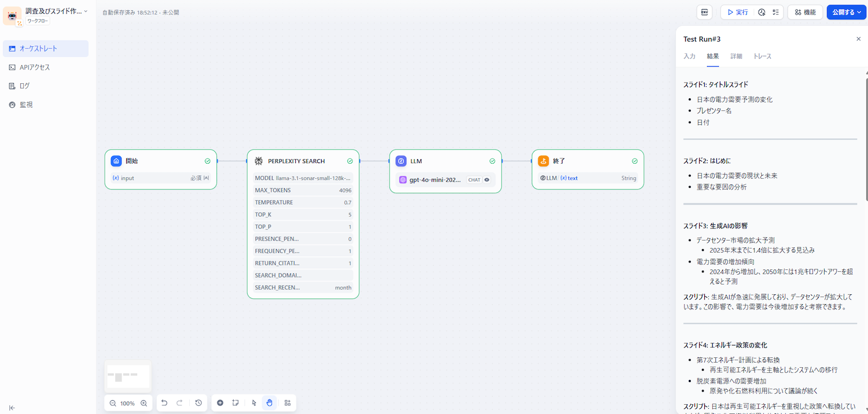Toggle the eye icon on LLM node
This screenshot has width=868, height=414.
pyautogui.click(x=487, y=180)
